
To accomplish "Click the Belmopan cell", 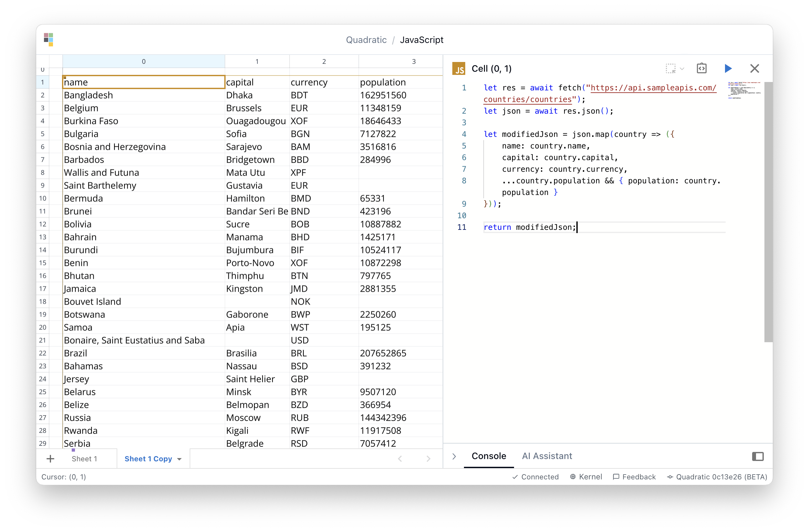I will point(257,404).
